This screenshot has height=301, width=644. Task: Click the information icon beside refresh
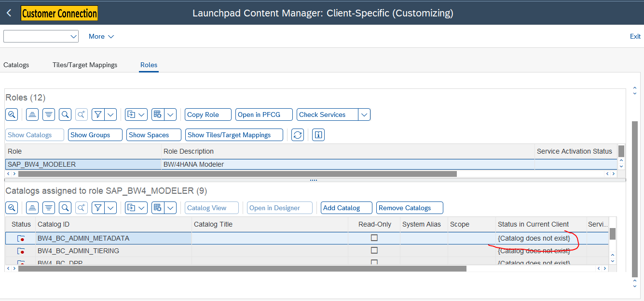(x=318, y=135)
